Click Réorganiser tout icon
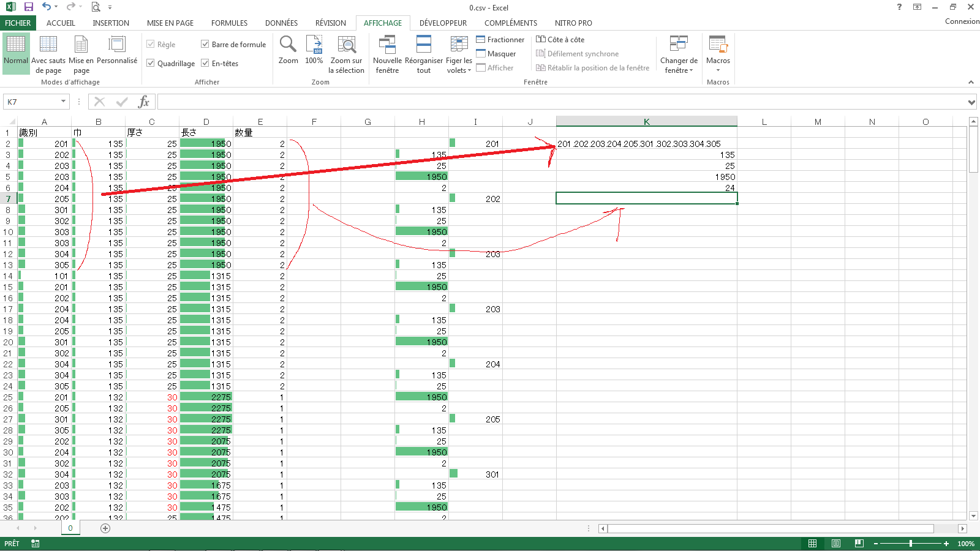The height and width of the screenshot is (551, 980). click(423, 45)
